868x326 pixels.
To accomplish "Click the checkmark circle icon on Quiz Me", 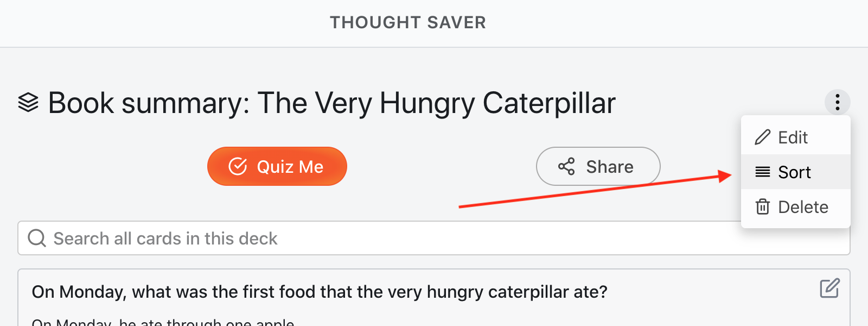I will point(238,166).
